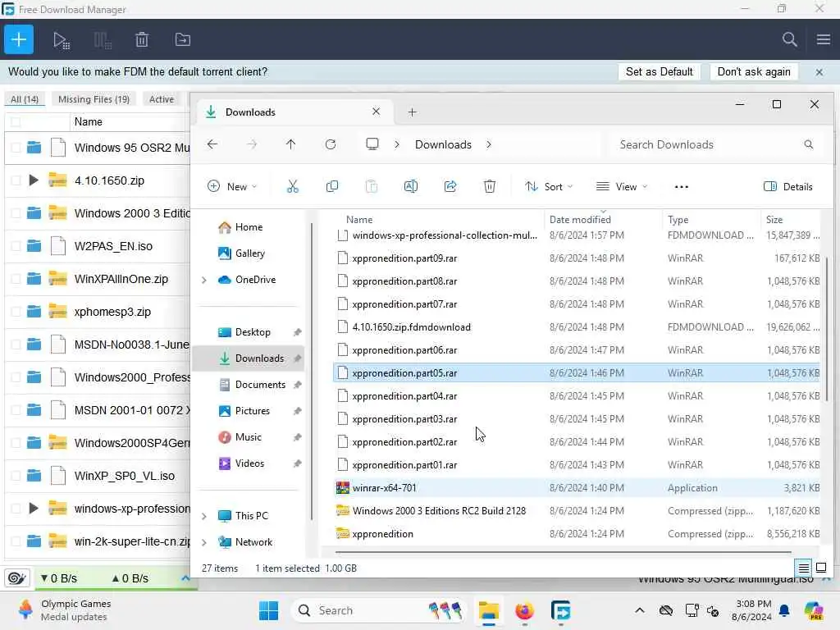
Task: Check box for WinXP_SP0_VL.iso download
Action: click(16, 476)
